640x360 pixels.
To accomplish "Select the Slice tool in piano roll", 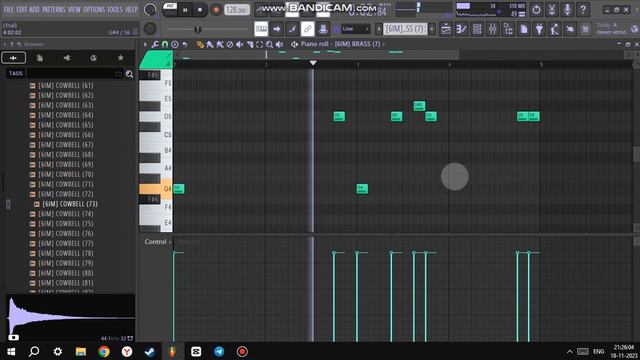I will point(249,44).
